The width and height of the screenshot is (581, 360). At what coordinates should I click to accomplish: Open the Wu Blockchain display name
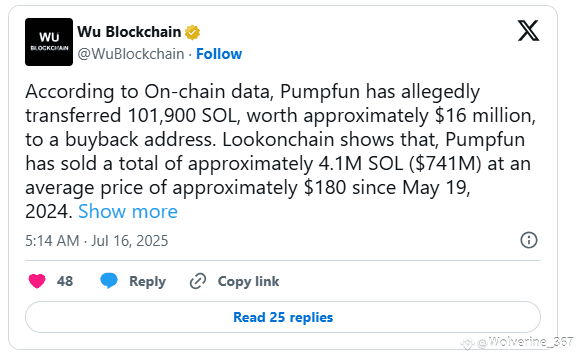129,32
